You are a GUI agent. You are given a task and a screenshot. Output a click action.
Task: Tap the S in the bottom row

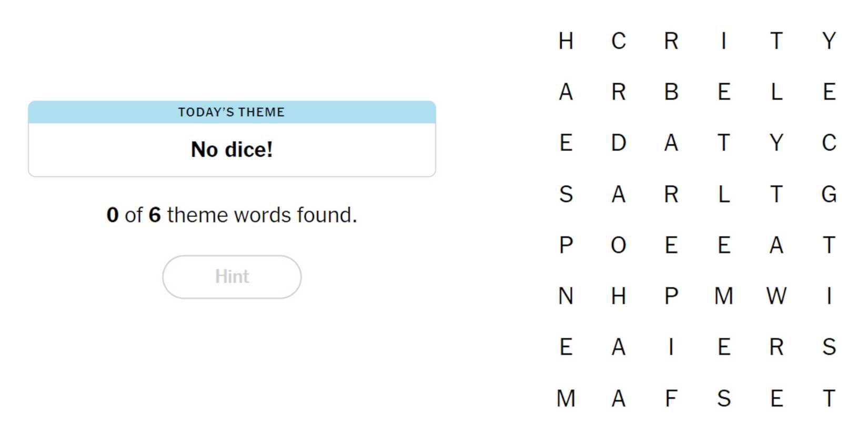(x=723, y=398)
